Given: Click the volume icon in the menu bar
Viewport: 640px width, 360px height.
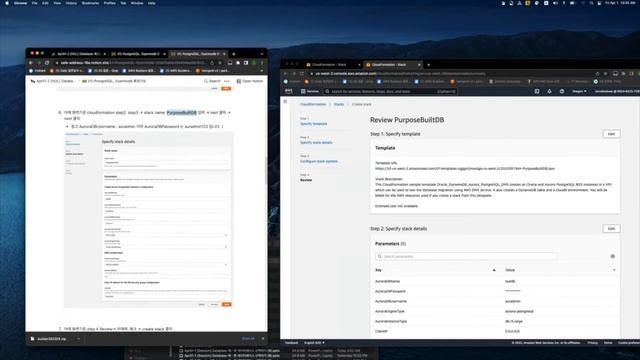Looking at the screenshot, I should tap(555, 3).
